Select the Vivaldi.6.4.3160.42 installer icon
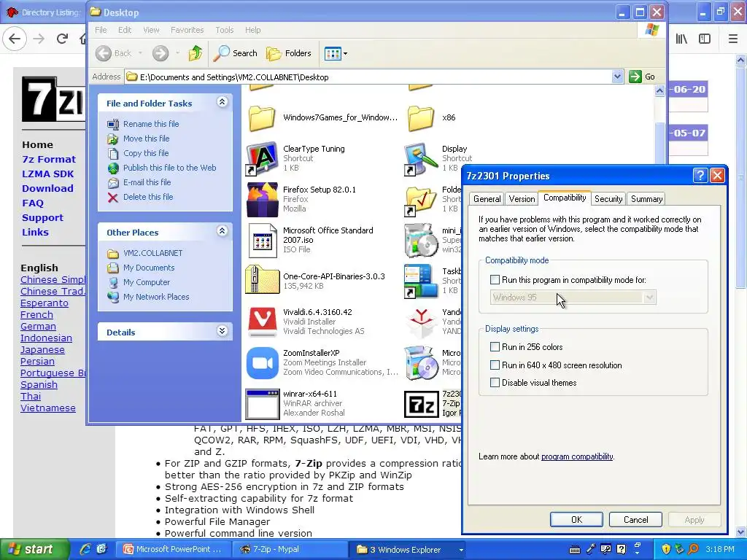Image resolution: width=747 pixels, height=560 pixels. (x=262, y=322)
